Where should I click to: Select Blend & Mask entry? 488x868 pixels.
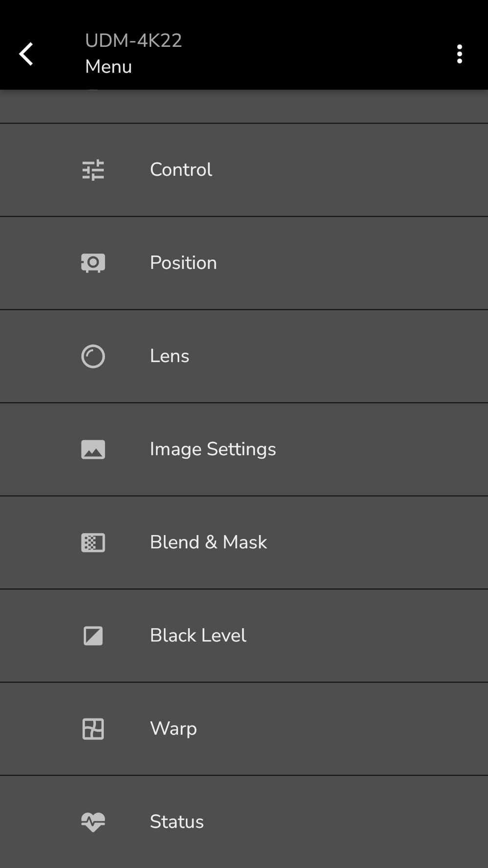(x=208, y=542)
